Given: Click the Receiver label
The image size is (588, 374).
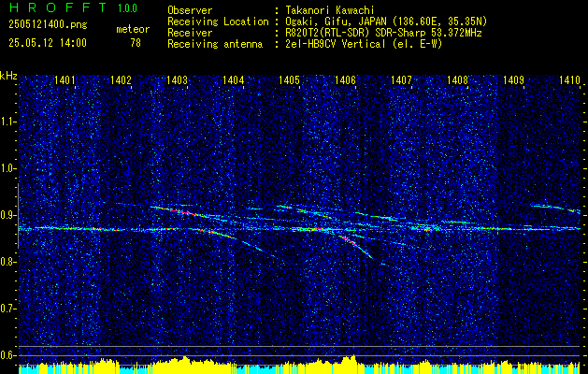Looking at the screenshot, I should (x=190, y=33).
